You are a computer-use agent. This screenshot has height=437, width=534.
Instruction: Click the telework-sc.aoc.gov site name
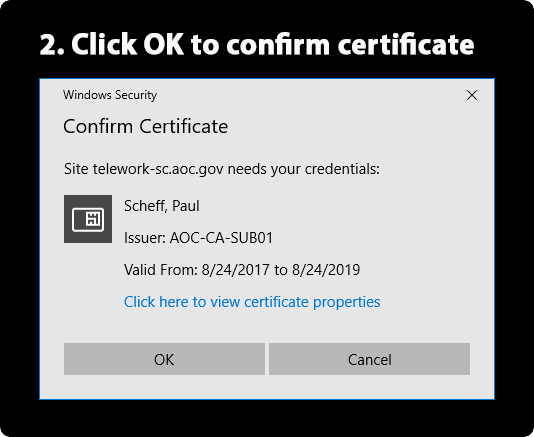[158, 169]
